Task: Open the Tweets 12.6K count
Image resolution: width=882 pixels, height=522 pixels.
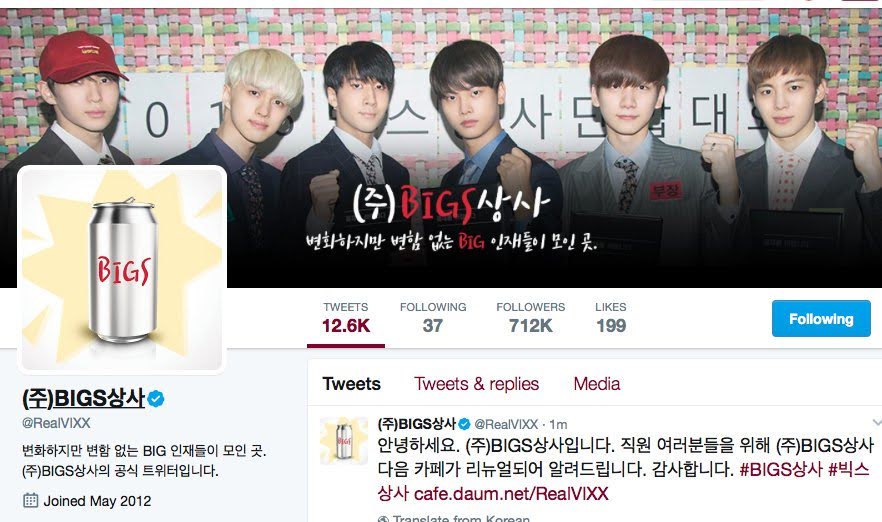Action: pyautogui.click(x=346, y=318)
